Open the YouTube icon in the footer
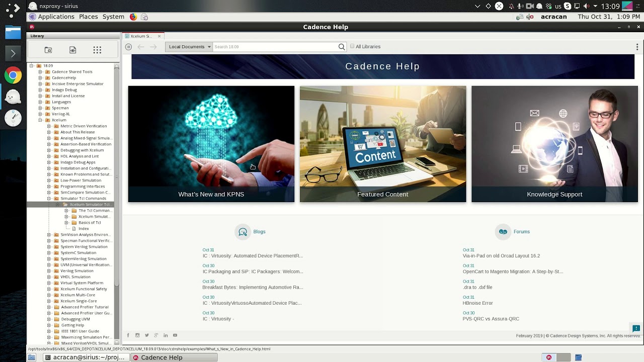 [175, 335]
